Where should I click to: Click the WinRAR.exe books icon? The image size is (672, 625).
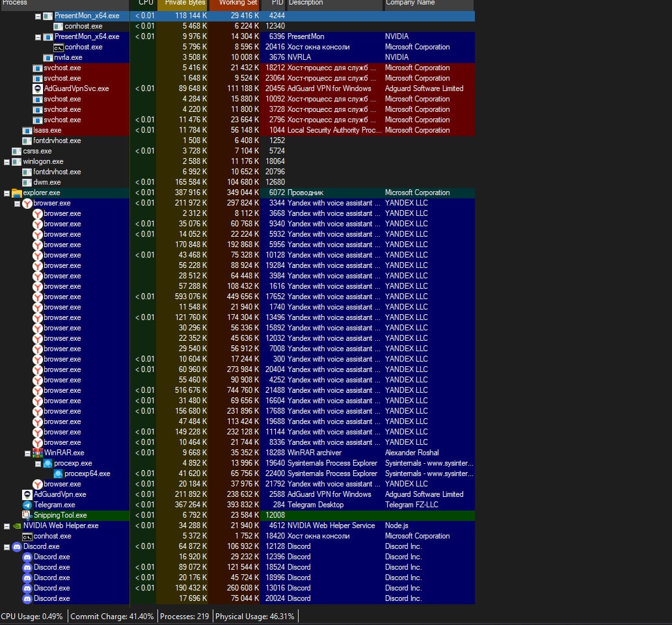click(x=38, y=453)
